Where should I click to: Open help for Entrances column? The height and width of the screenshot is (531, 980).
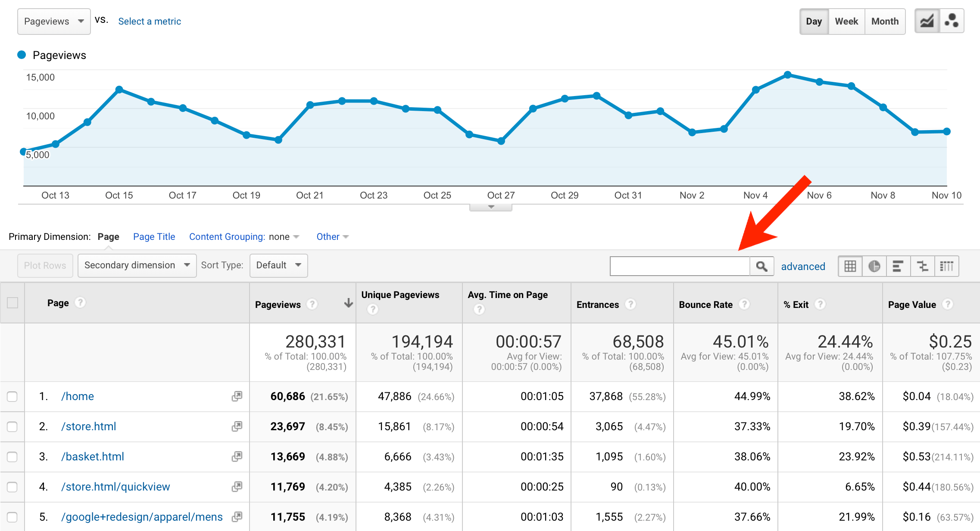pyautogui.click(x=630, y=304)
